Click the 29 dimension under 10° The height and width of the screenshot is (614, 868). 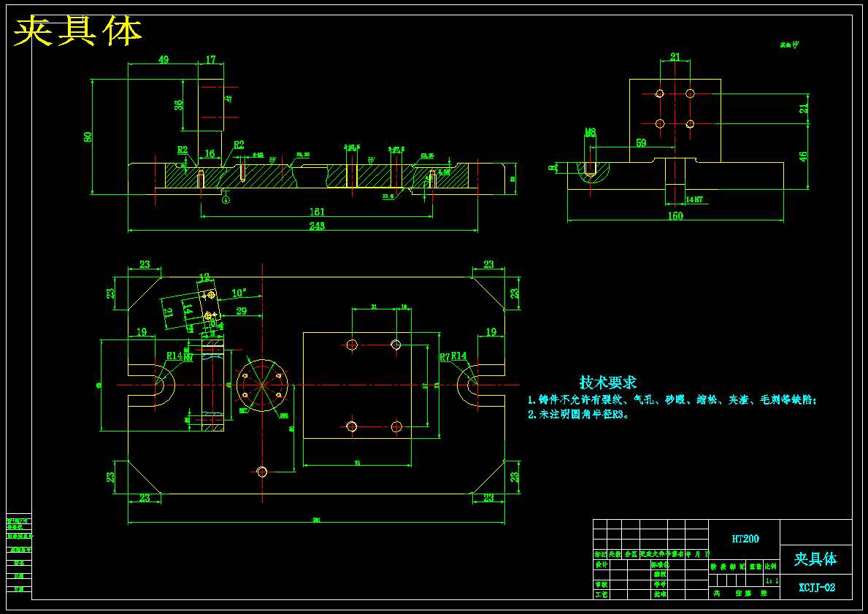[242, 311]
